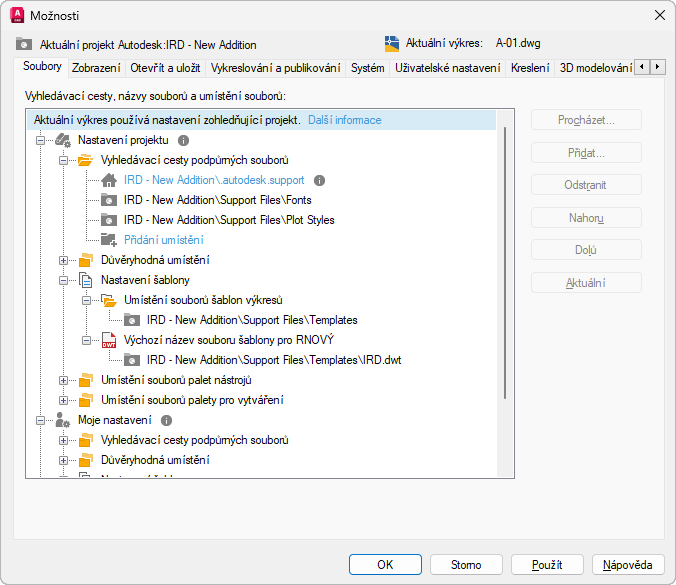The width and height of the screenshot is (676, 585).
Task: Expand Umístění souborů palet nástrojů node
Action: coord(63,381)
